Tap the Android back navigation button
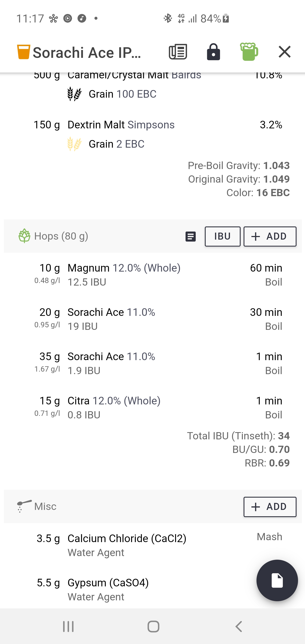The image size is (305, 644). [x=239, y=626]
